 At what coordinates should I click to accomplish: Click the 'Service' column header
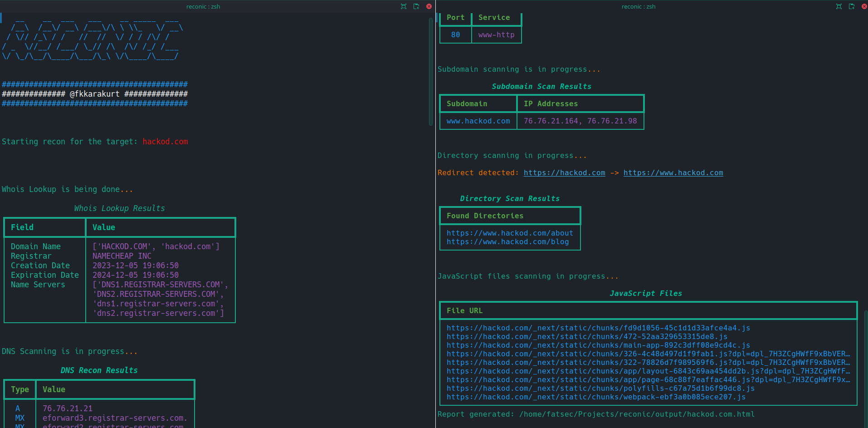pyautogui.click(x=494, y=18)
